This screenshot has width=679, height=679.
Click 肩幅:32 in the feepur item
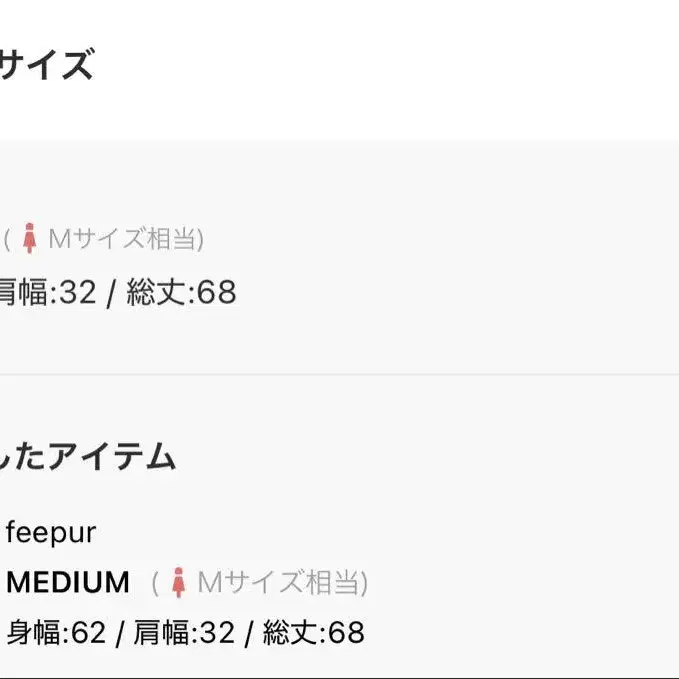pos(184,632)
